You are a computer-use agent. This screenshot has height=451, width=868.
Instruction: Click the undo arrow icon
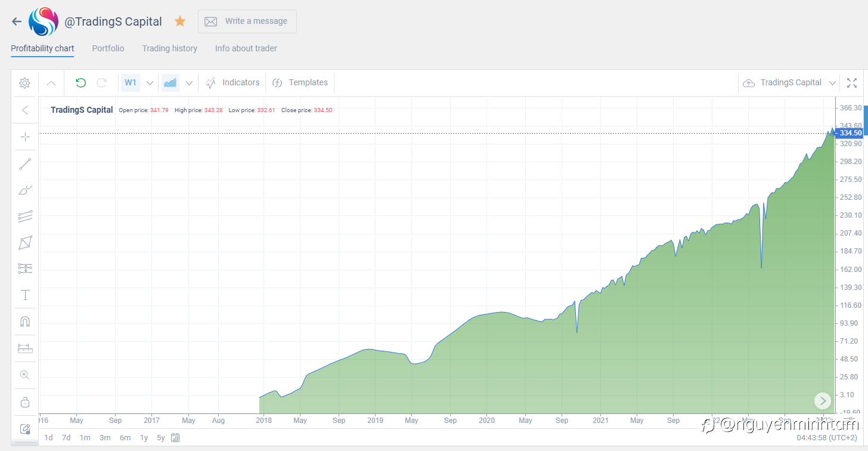(80, 83)
